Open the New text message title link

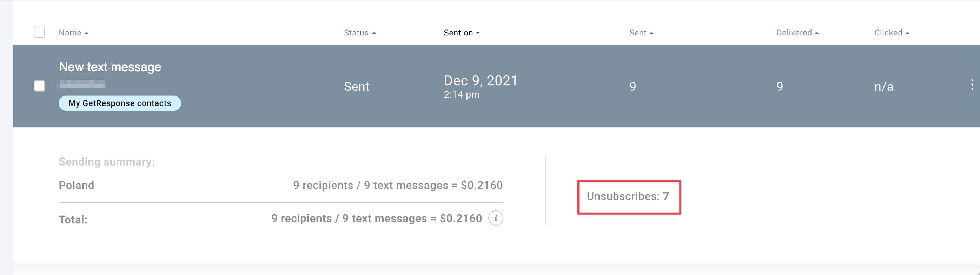[110, 67]
